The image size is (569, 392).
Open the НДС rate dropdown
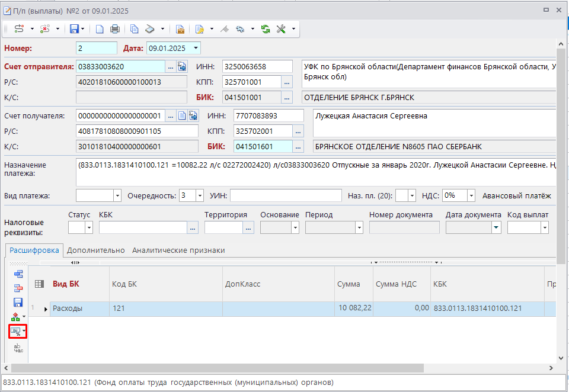click(471, 195)
